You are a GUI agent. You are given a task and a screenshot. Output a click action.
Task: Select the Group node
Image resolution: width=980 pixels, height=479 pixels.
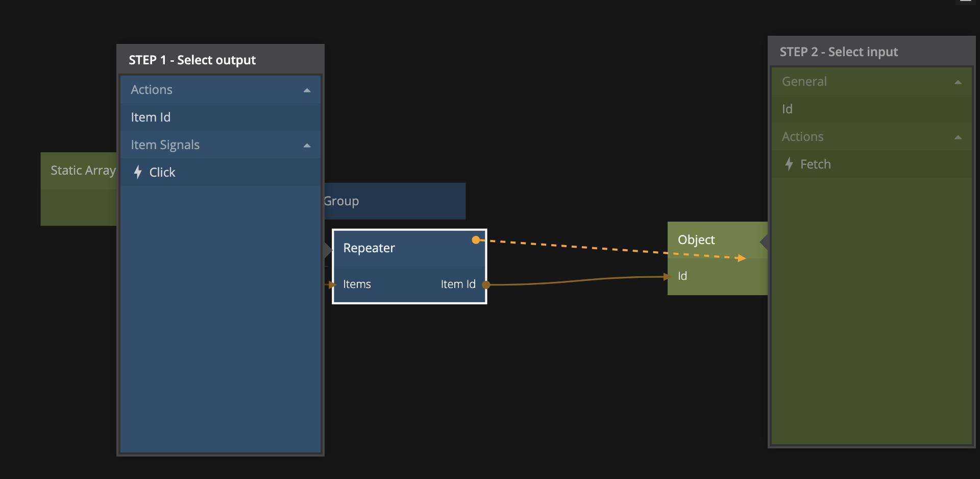tap(394, 201)
